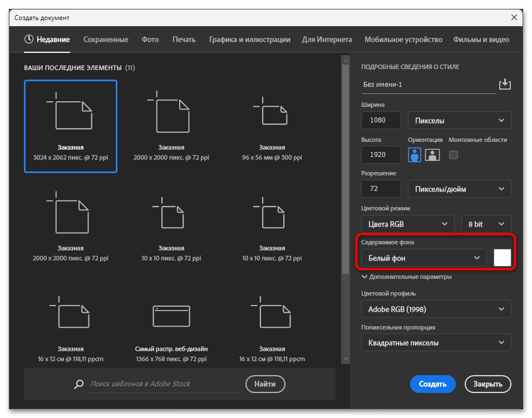Select landscape orientation icon
Viewport: 532px width, 418px height.
(x=432, y=155)
